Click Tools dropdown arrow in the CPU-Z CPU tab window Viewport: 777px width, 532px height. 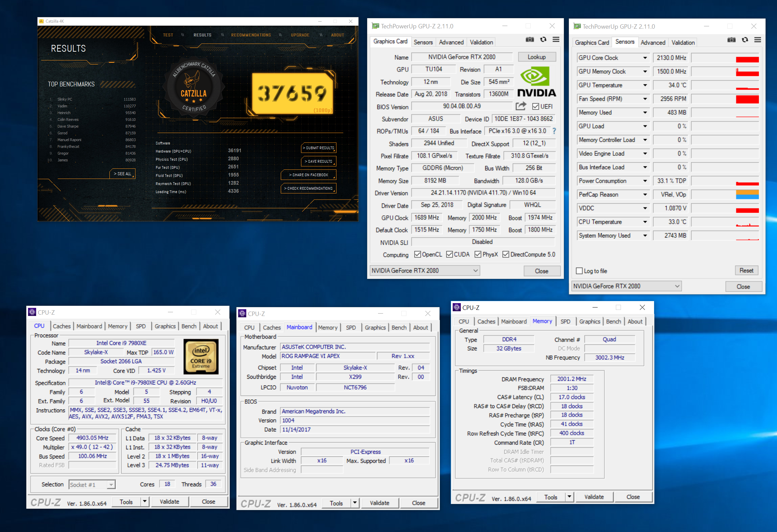point(145,502)
